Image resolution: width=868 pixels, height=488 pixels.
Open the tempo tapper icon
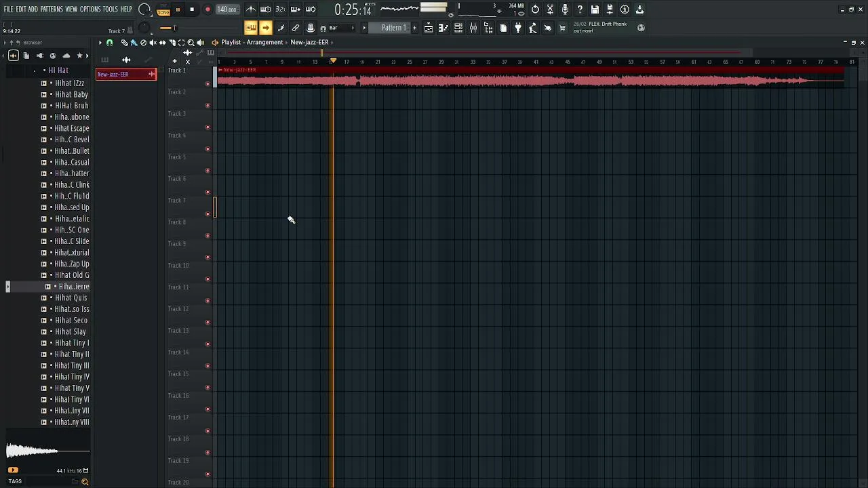pos(533,28)
